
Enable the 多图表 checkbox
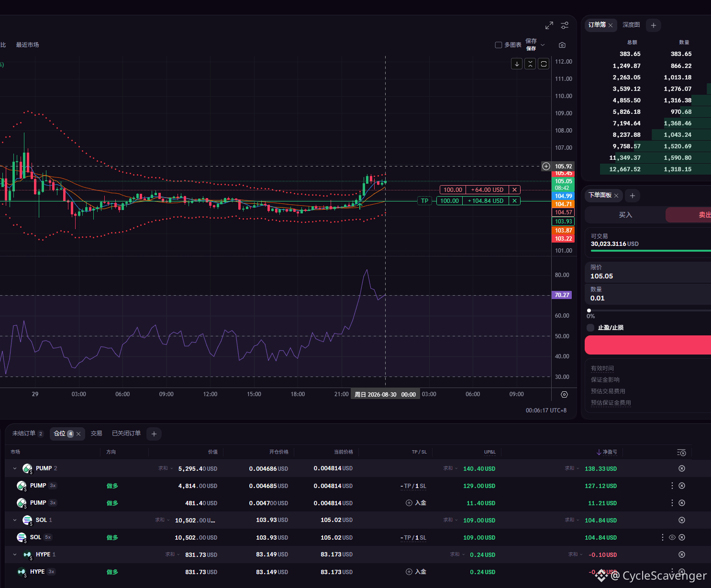(498, 45)
